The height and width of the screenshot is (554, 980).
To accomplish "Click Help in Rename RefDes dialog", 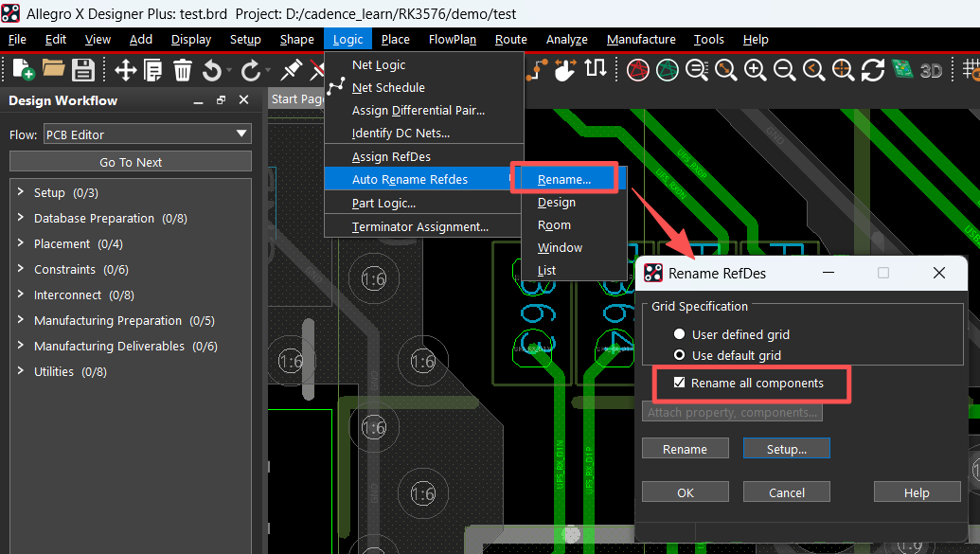I will tap(917, 492).
